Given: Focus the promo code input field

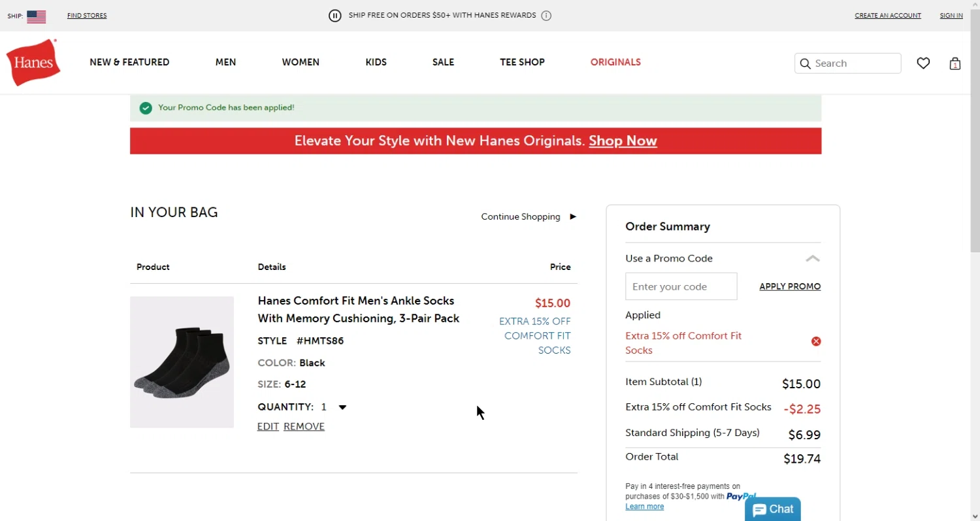Looking at the screenshot, I should [x=681, y=286].
